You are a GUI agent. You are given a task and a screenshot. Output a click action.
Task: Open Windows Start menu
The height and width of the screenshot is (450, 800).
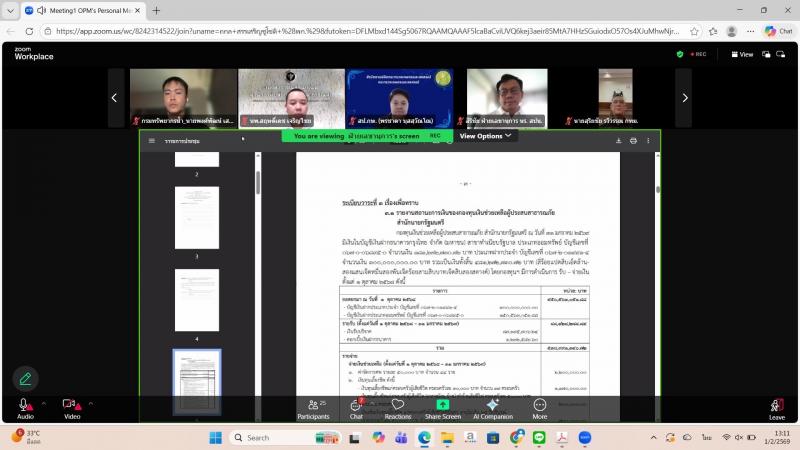pos(216,437)
